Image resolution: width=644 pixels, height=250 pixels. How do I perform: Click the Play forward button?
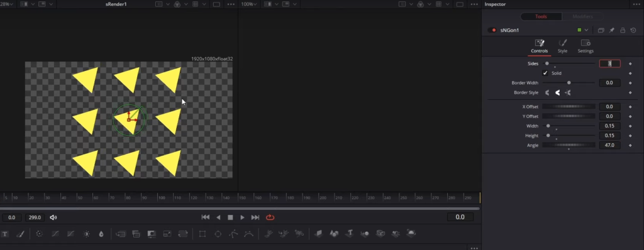242,217
